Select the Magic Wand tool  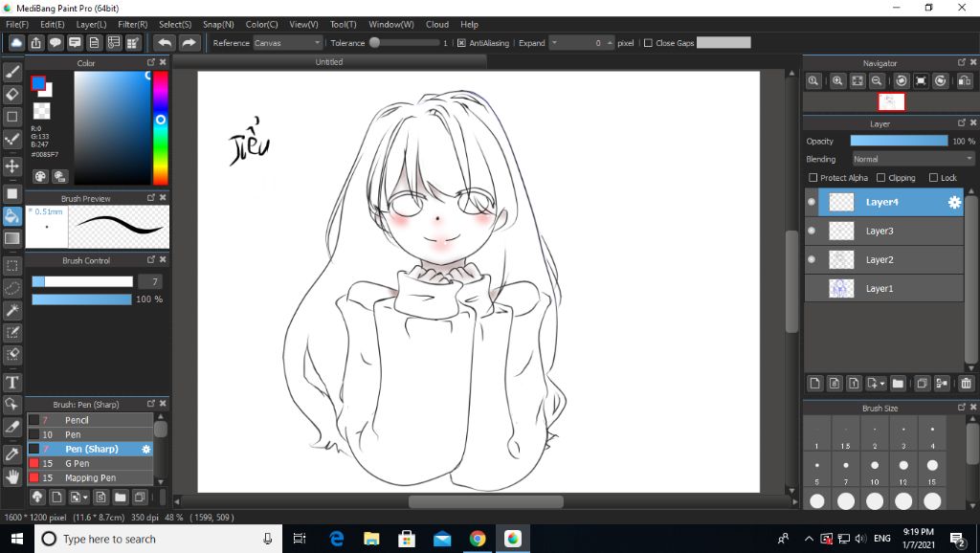pyautogui.click(x=11, y=310)
